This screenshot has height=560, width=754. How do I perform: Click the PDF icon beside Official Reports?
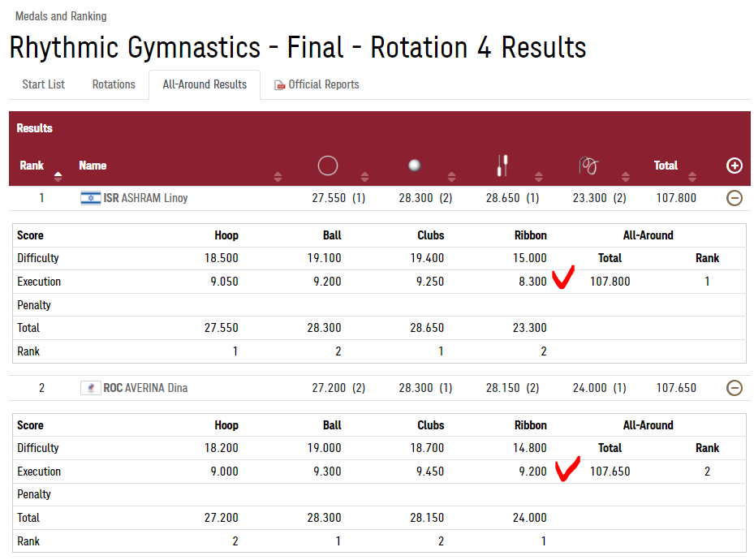(280, 85)
